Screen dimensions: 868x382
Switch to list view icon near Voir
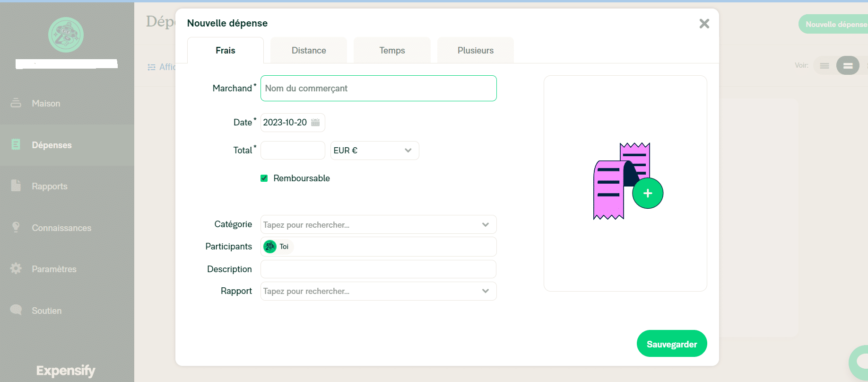pyautogui.click(x=825, y=66)
